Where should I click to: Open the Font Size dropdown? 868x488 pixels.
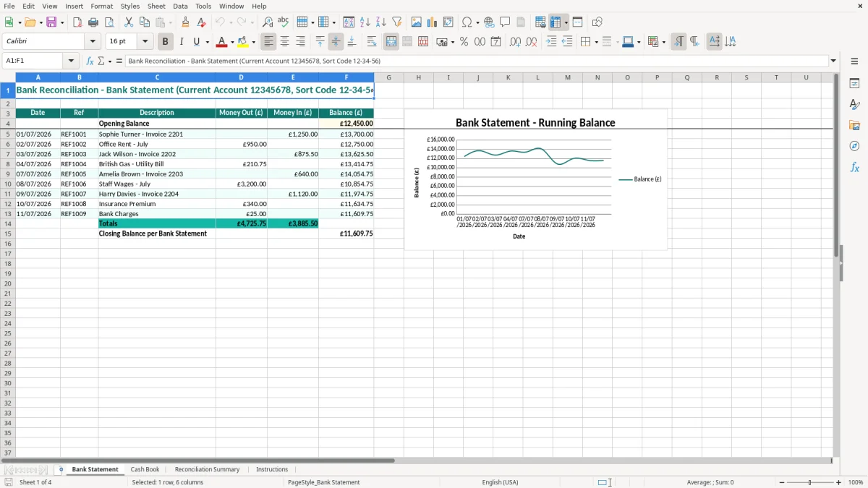[x=145, y=42]
